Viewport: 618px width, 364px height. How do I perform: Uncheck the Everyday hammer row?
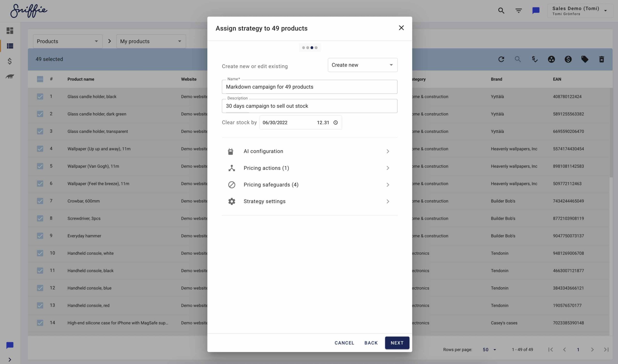[x=40, y=236]
